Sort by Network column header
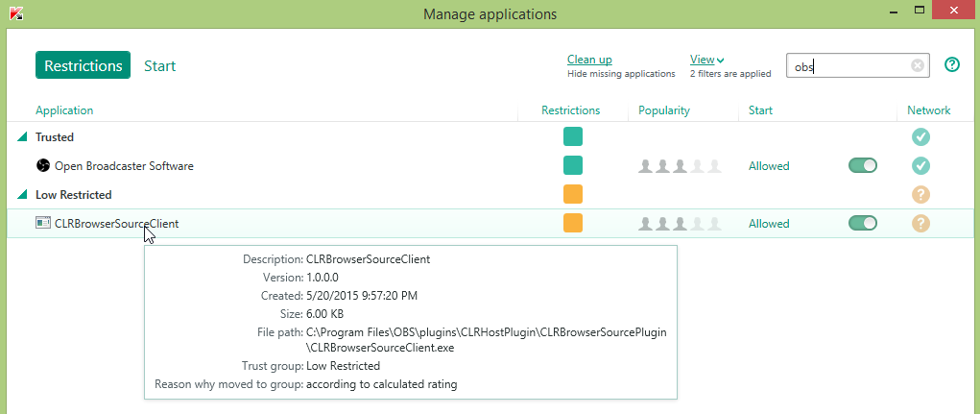 pyautogui.click(x=929, y=110)
